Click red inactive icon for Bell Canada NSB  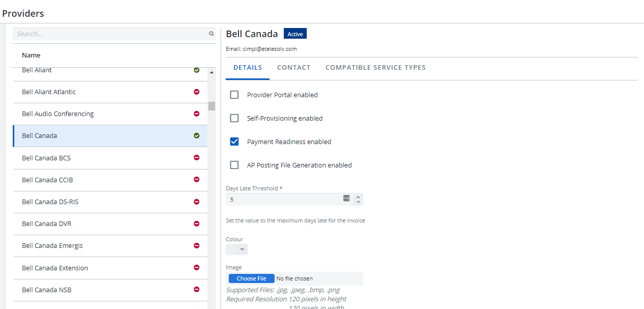click(197, 289)
